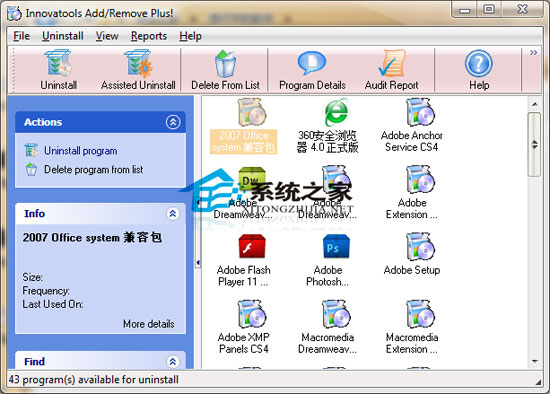Click Delete From List toolbar icon
Viewport: 550px width, 394px height.
click(225, 70)
